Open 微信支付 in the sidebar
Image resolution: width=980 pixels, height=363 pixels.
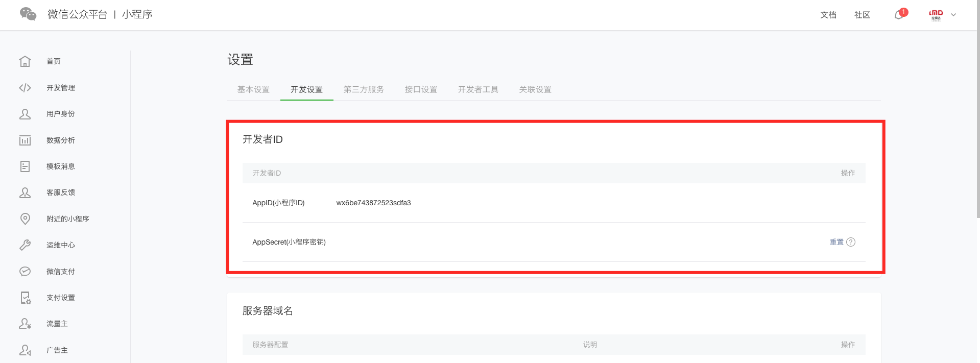(x=61, y=272)
